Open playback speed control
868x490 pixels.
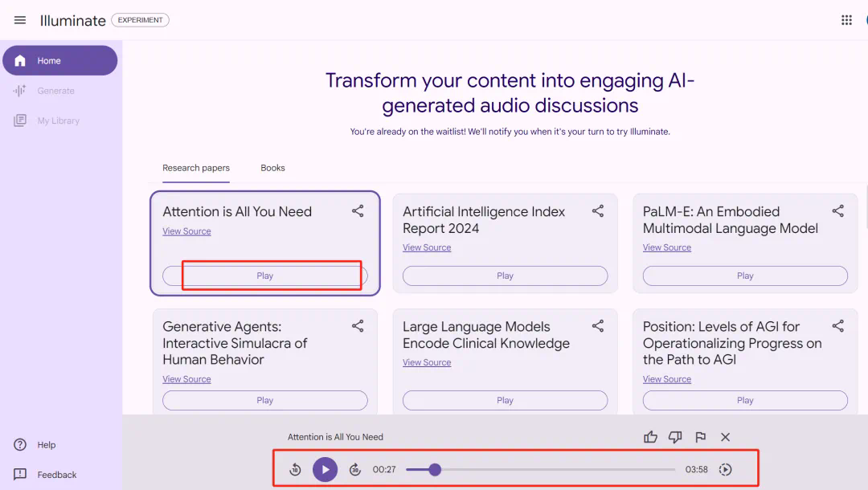725,470
